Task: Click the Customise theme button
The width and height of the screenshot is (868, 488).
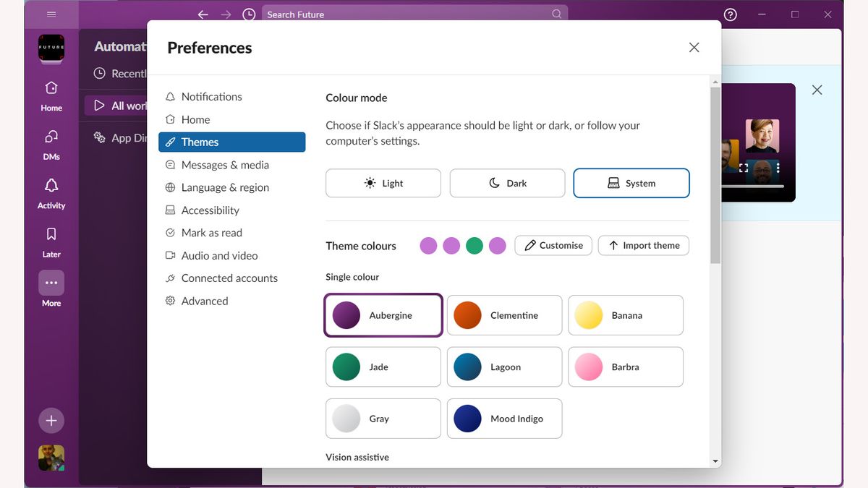Action: pyautogui.click(x=553, y=246)
